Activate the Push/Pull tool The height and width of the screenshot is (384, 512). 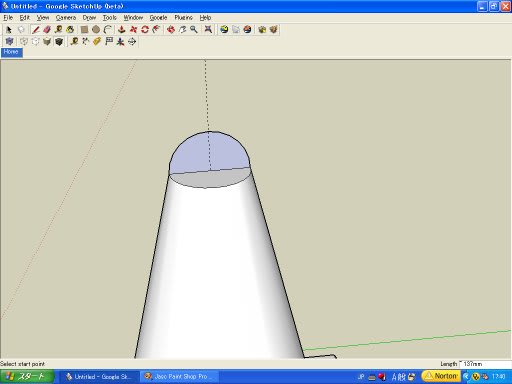coord(122,30)
